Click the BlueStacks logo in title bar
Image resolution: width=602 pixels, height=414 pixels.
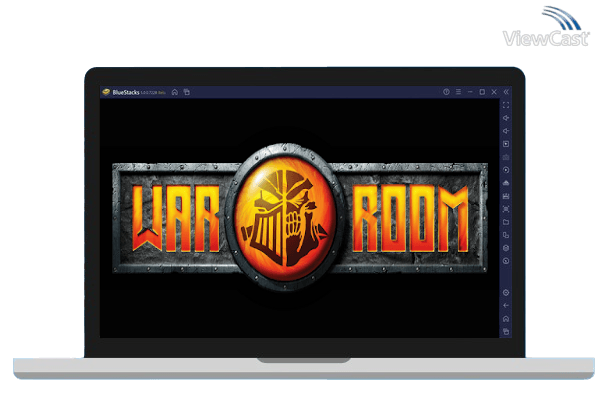[x=106, y=92]
